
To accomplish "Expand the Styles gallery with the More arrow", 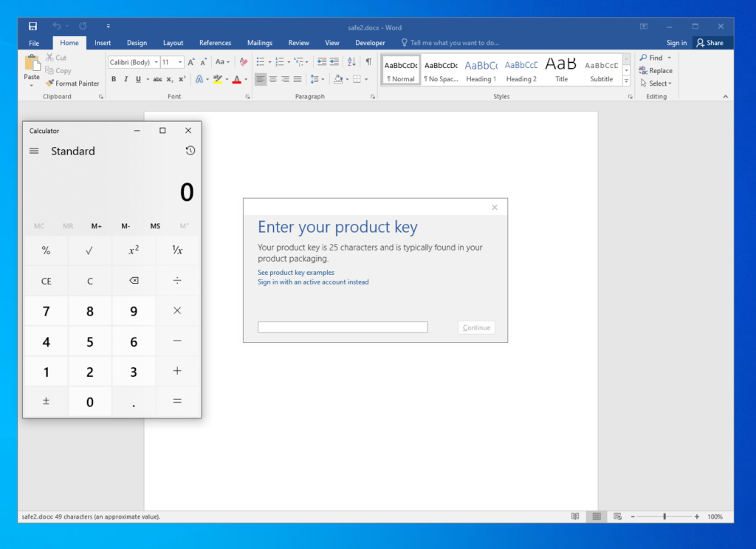I will [626, 81].
